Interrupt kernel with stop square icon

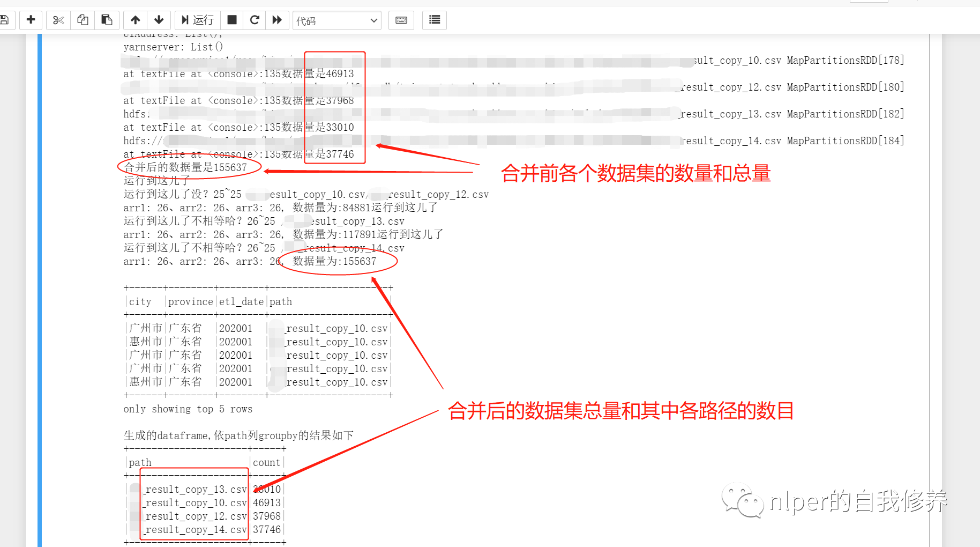(x=232, y=20)
